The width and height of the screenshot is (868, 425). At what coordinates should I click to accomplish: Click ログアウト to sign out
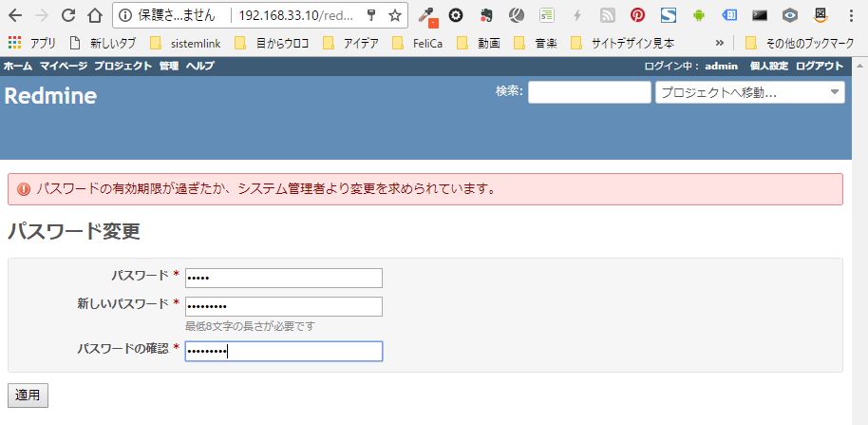tap(820, 66)
